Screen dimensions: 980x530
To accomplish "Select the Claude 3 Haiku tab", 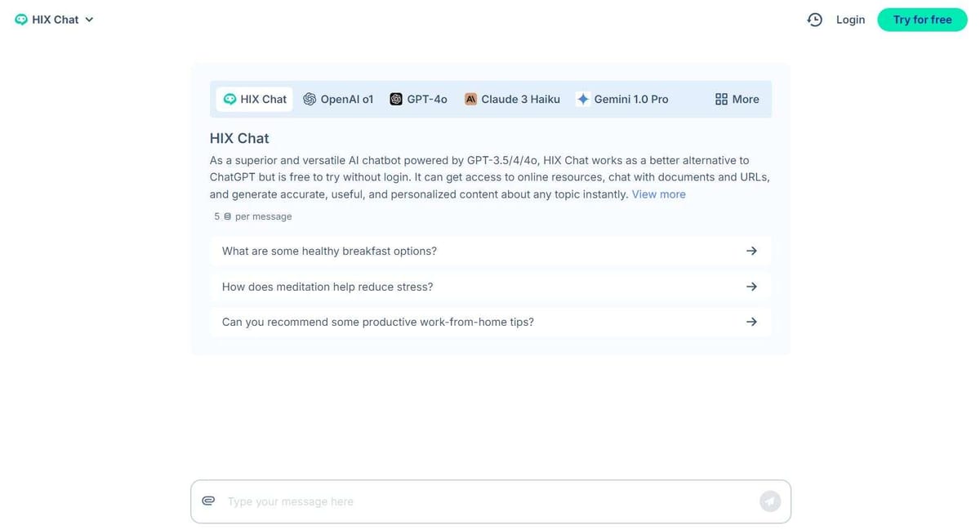I will click(512, 99).
